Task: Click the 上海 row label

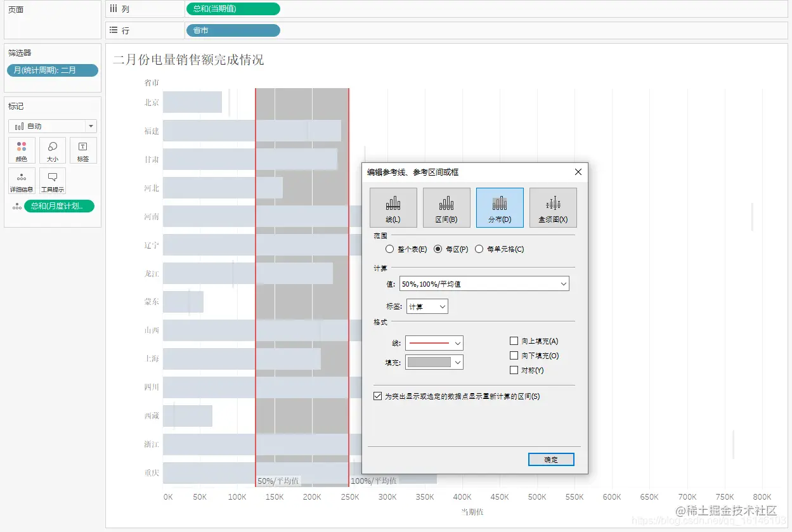Action: pos(152,359)
